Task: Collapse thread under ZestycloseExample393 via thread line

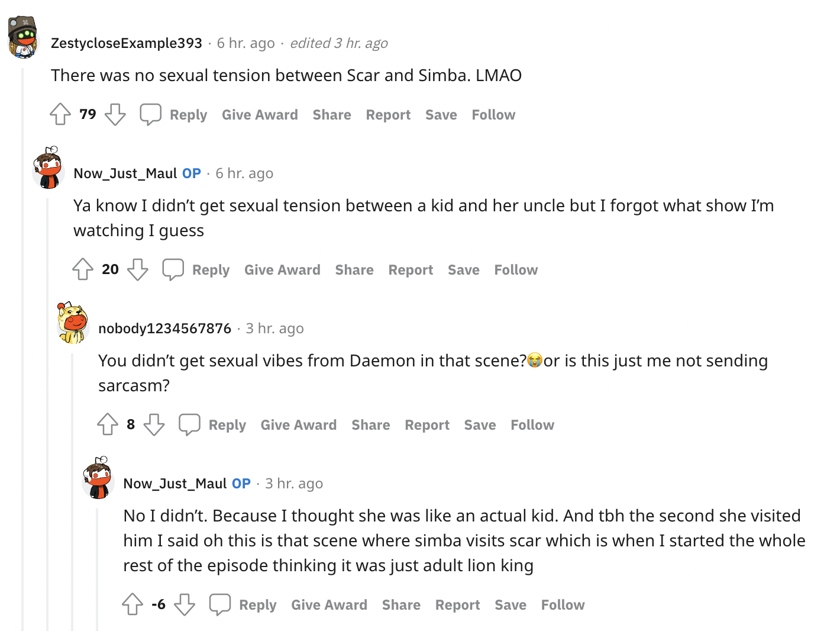Action: pyautogui.click(x=22, y=355)
